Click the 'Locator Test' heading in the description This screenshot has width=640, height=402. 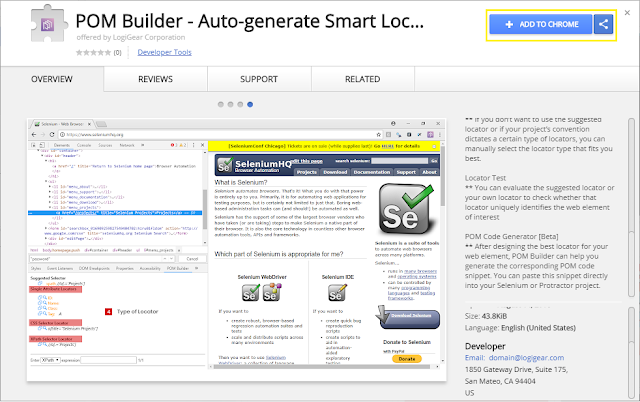pos(485,178)
